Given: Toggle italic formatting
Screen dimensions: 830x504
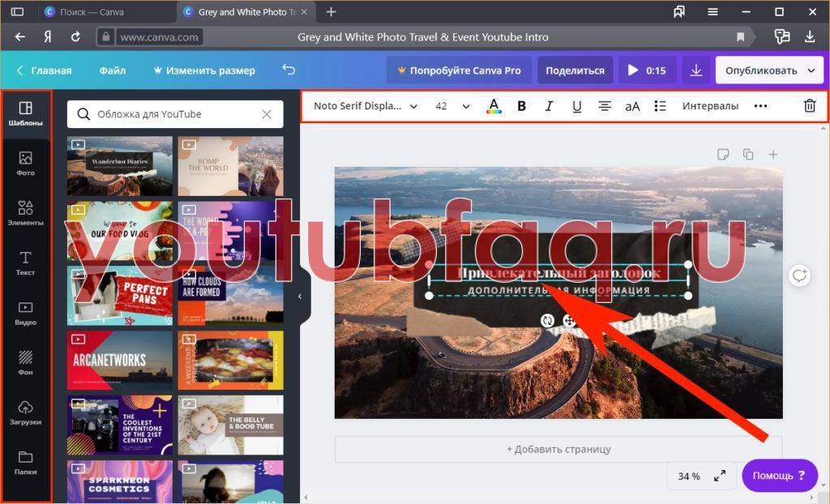Looking at the screenshot, I should [549, 106].
